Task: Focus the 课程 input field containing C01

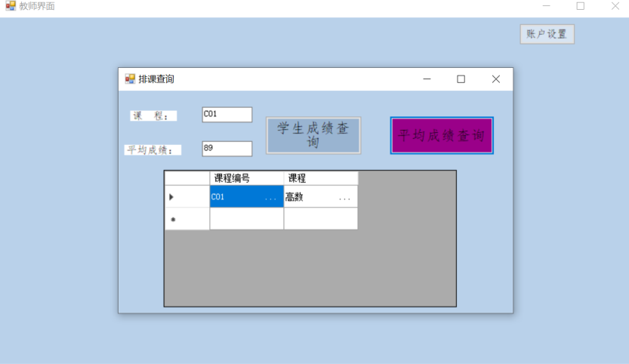Action: 227,114
